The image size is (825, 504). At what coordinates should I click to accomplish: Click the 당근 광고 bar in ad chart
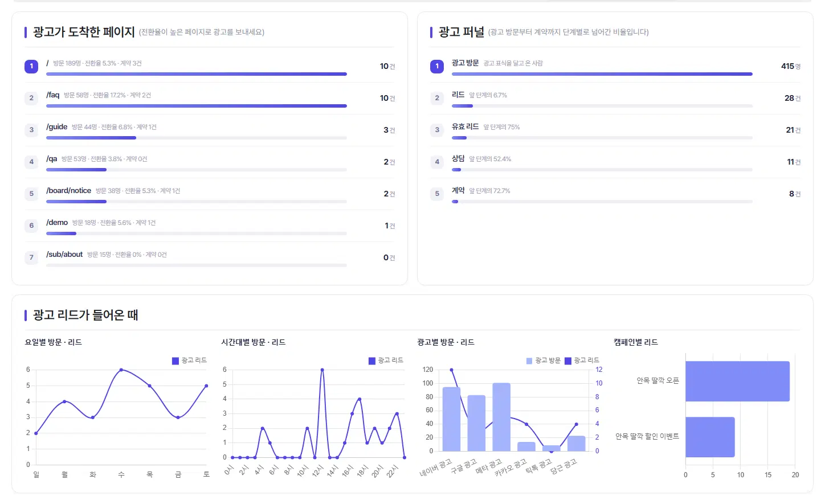(x=577, y=444)
